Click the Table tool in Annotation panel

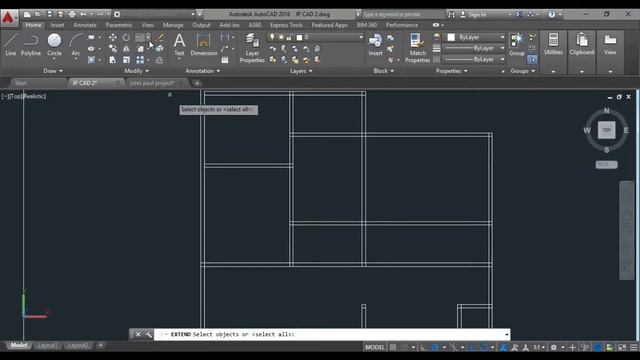(225, 60)
